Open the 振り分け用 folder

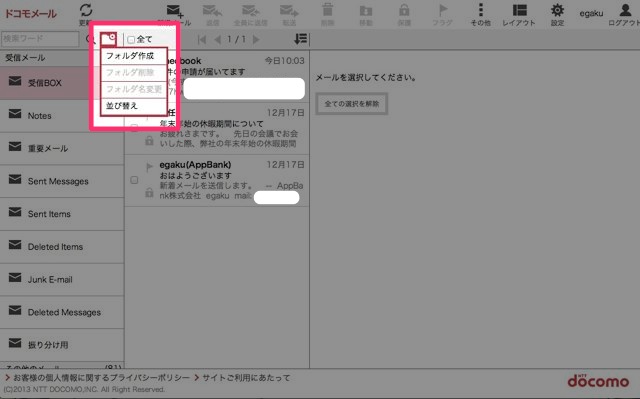[62, 345]
